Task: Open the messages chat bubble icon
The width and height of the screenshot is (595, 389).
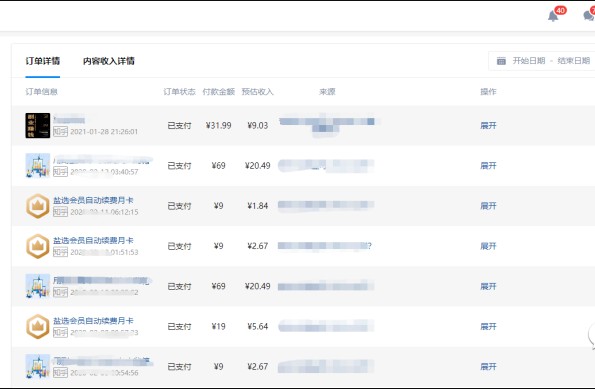Action: coord(589,16)
